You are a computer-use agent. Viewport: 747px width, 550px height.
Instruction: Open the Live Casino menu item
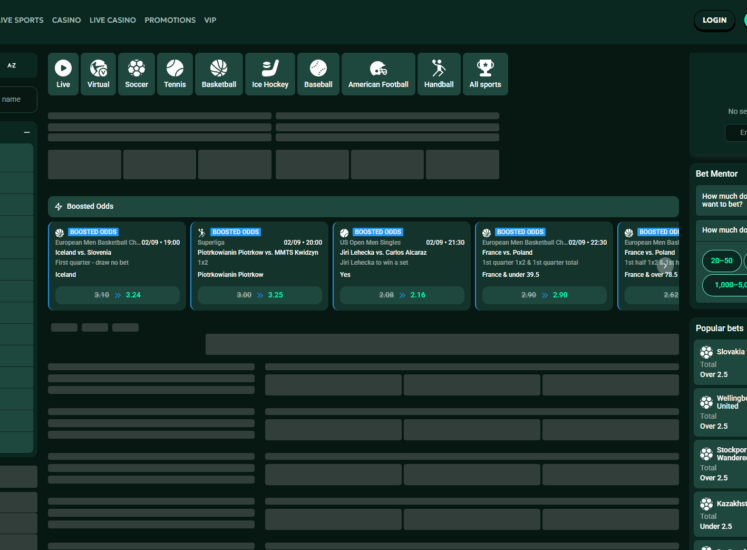point(112,20)
